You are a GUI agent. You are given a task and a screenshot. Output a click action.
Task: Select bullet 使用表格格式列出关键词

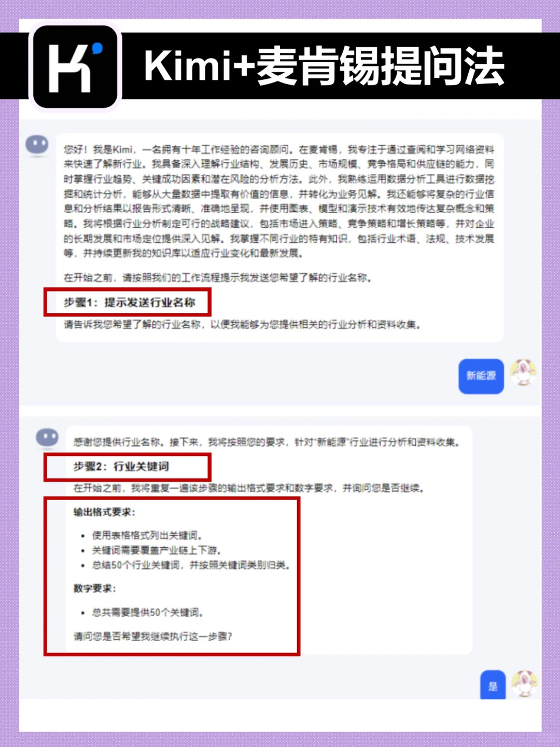pyautogui.click(x=147, y=535)
